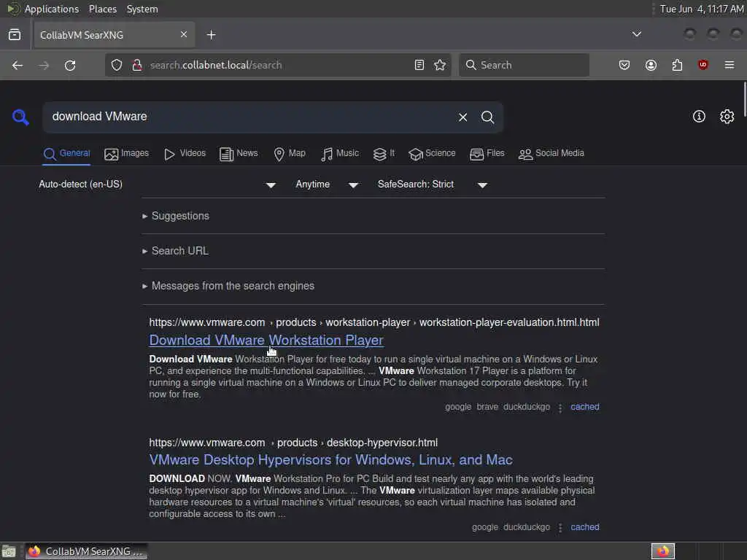Expand the Search URL section
The image size is (747, 560).
click(x=175, y=251)
